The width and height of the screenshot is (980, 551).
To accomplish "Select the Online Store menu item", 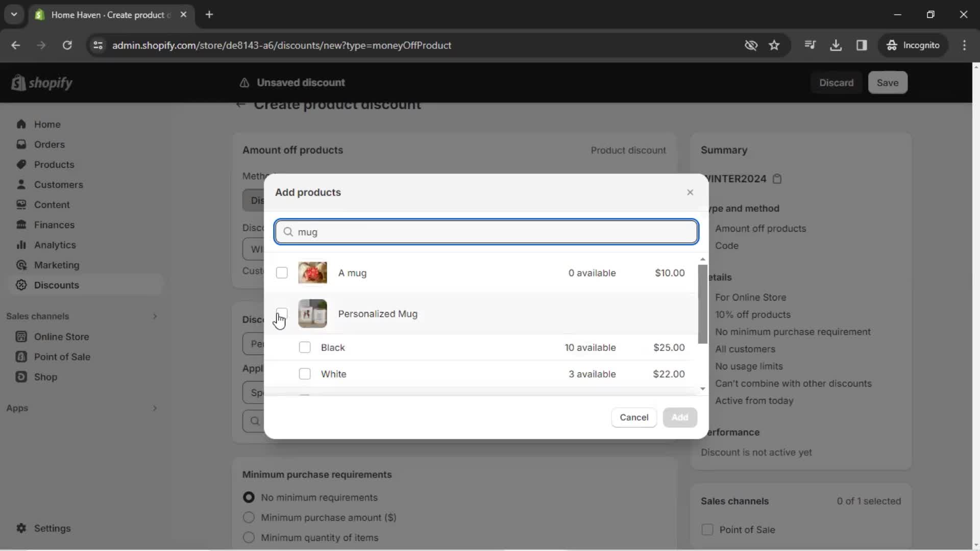I will click(x=61, y=336).
